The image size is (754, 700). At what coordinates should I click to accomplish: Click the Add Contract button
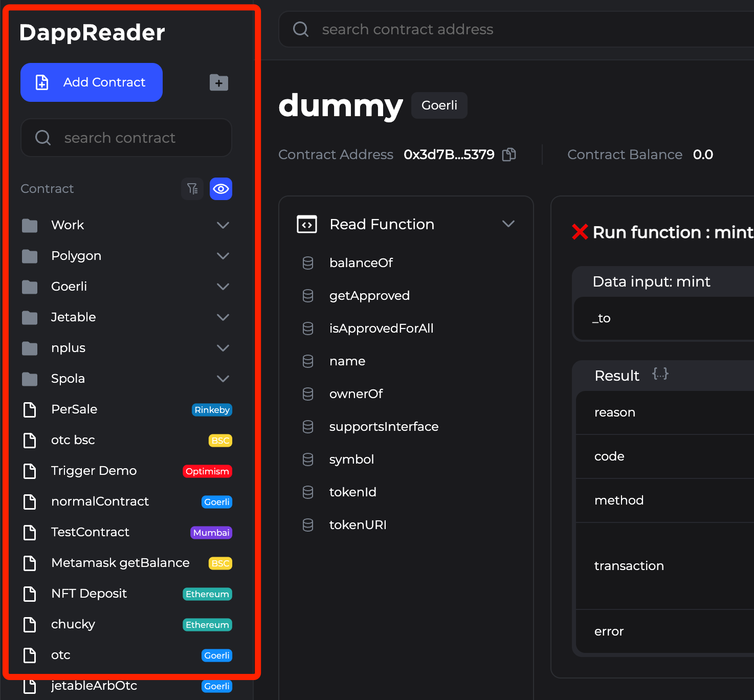pyautogui.click(x=92, y=82)
